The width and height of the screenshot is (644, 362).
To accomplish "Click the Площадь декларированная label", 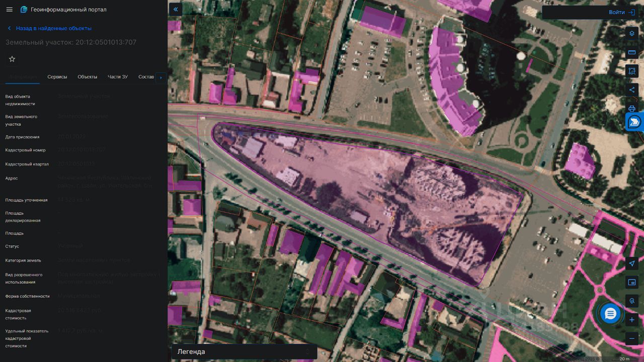I will point(23,217).
